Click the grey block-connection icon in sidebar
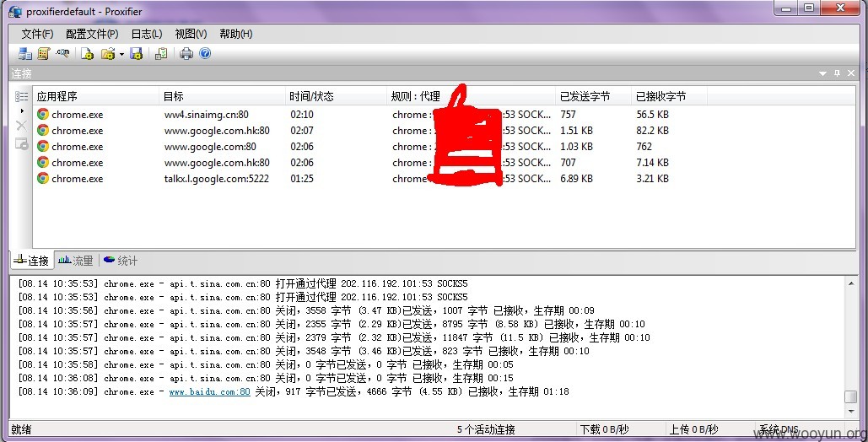This screenshot has width=868, height=442. (22, 144)
